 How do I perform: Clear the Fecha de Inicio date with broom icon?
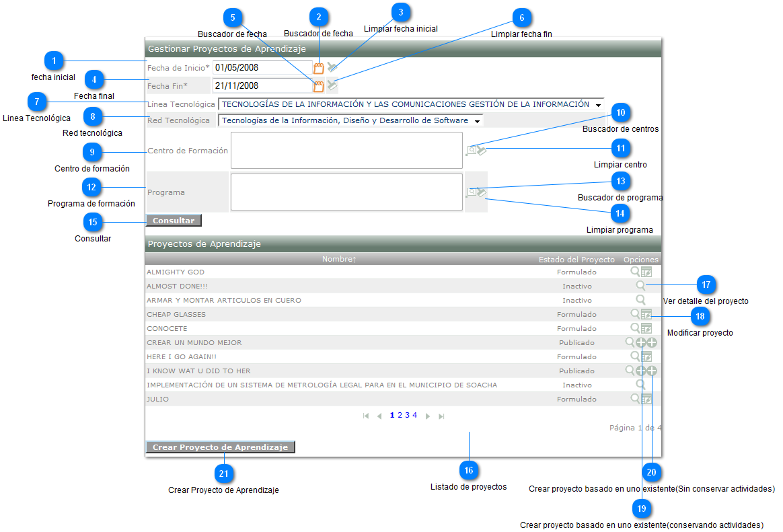point(332,67)
